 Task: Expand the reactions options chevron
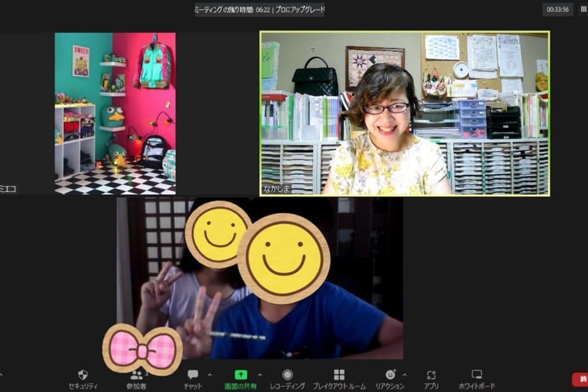405,375
